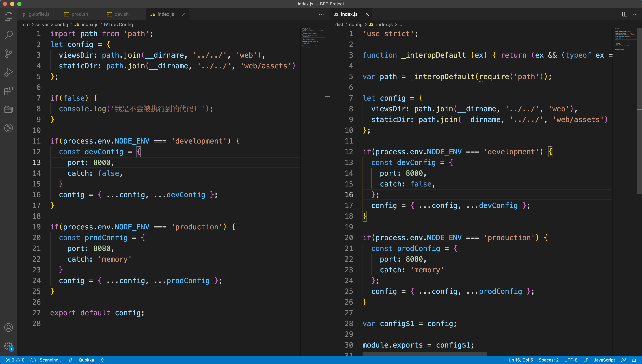This screenshot has width=642, height=364.
Task: Click 'port: 8080,' in left editor
Action: [91, 249]
